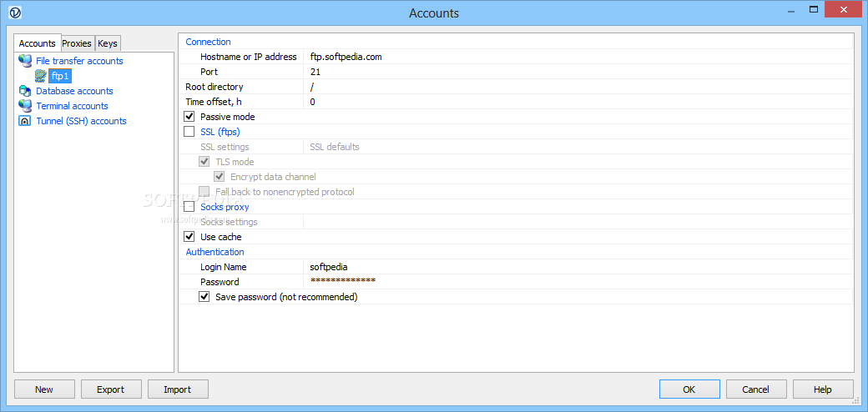
Task: Confirm with the OK button
Action: click(x=689, y=389)
